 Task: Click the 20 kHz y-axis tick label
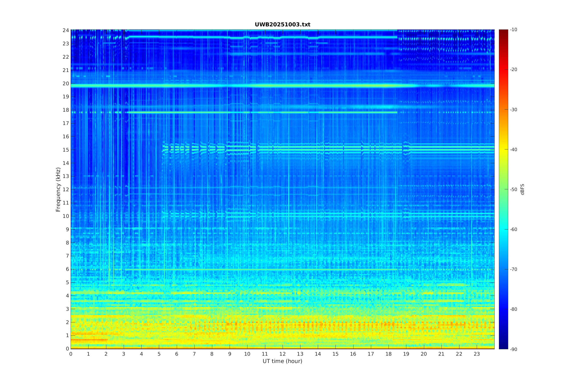pyautogui.click(x=66, y=84)
